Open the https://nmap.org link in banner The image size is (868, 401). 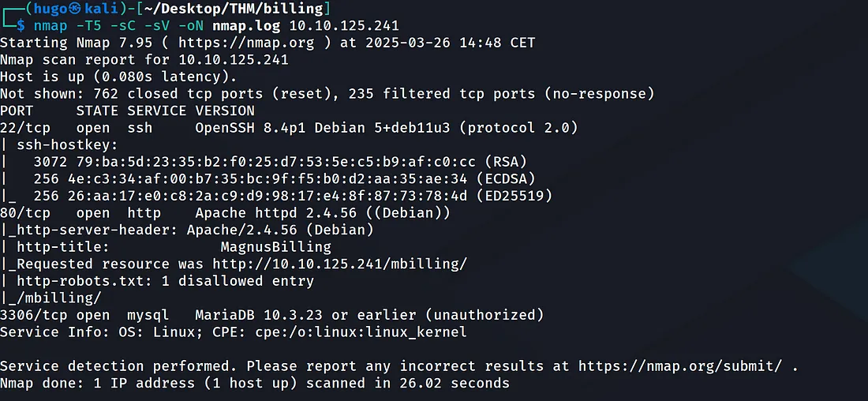click(245, 43)
